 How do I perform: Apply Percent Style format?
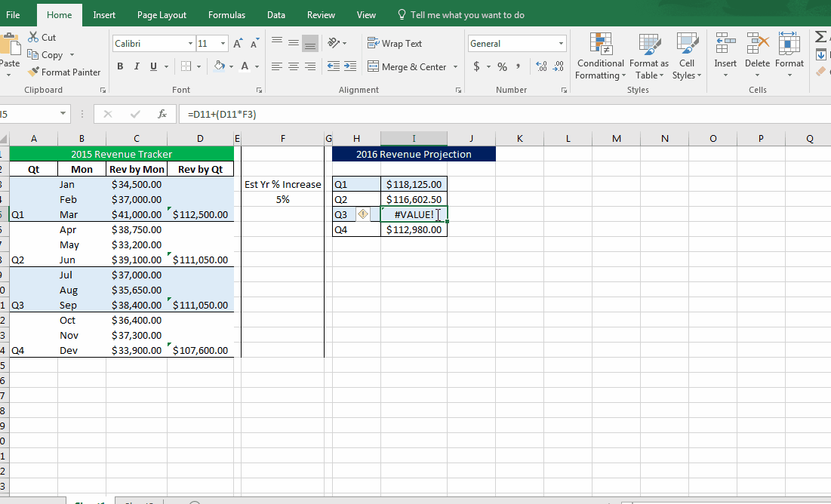[503, 66]
